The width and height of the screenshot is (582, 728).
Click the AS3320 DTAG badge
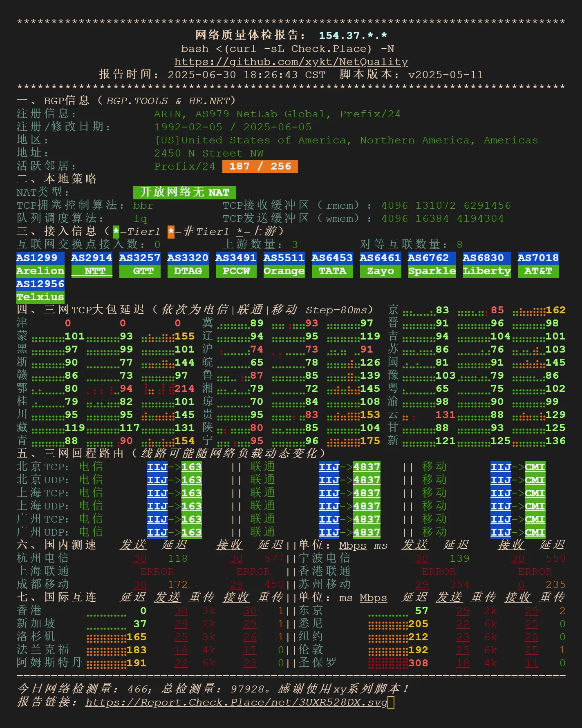coord(188,264)
